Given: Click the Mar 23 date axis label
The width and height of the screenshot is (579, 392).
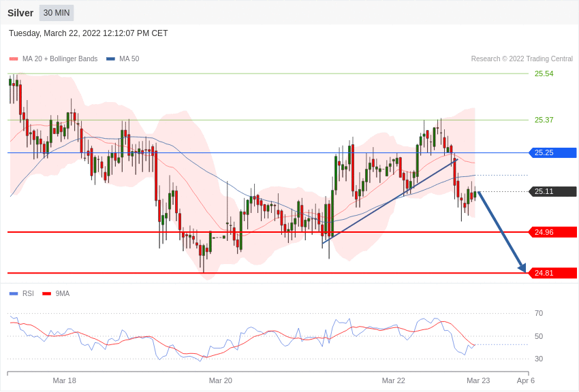Looking at the screenshot, I should [x=478, y=380].
